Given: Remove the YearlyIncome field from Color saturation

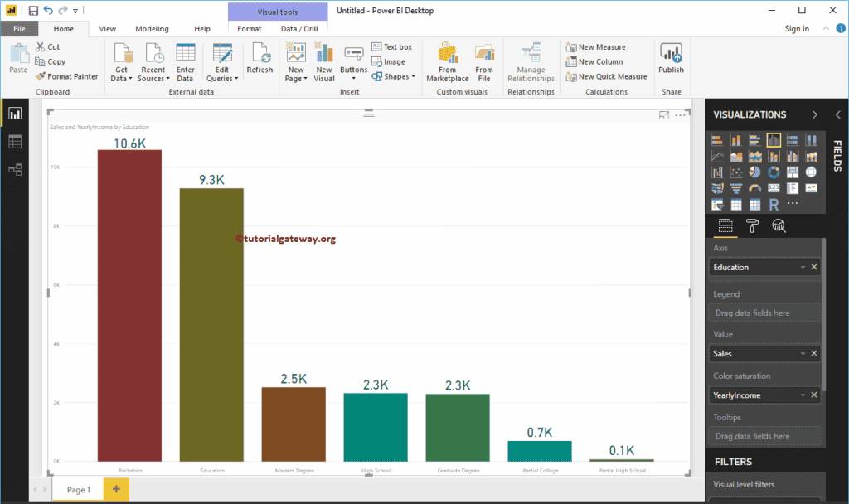Looking at the screenshot, I should click(814, 395).
